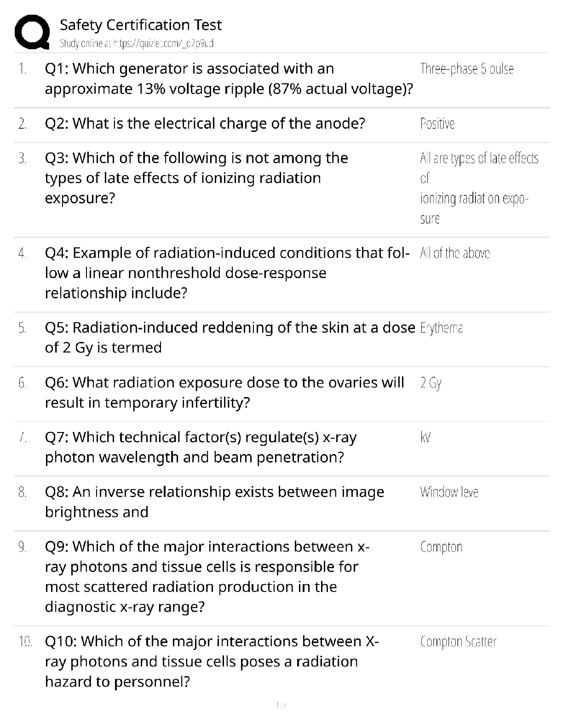
Task: Click the '2 Gy' answer for Q6
Action: 431,383
